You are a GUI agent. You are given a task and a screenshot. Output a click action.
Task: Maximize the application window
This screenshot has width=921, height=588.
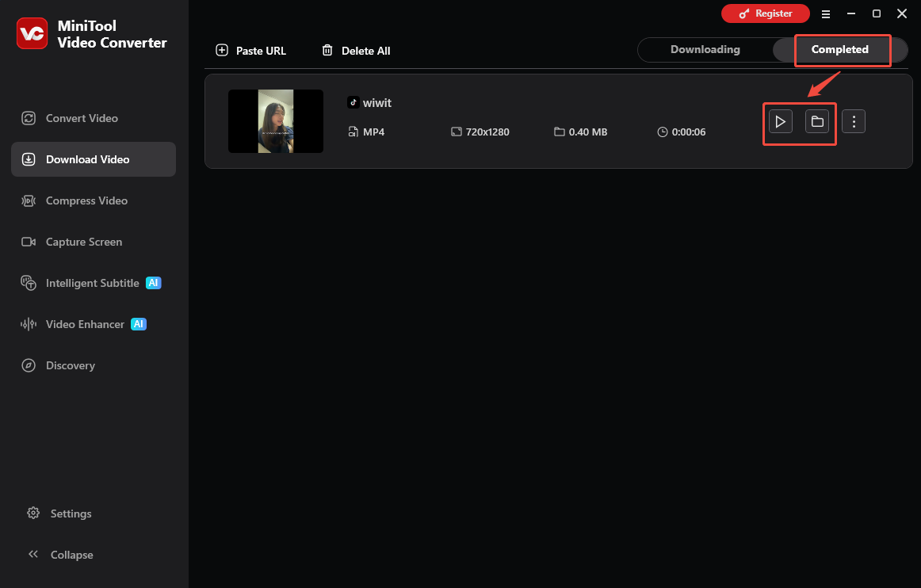tap(877, 13)
